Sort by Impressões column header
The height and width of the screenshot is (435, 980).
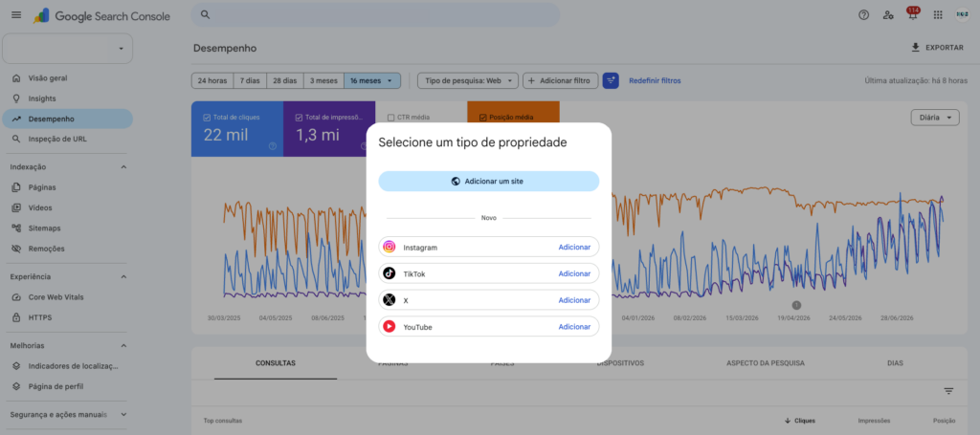pyautogui.click(x=875, y=421)
